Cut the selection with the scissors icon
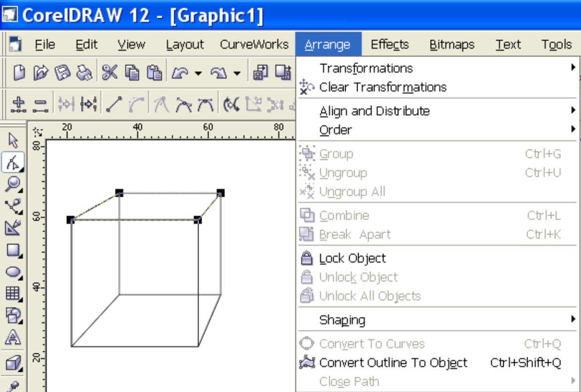Image resolution: width=581 pixels, height=392 pixels. point(110,73)
